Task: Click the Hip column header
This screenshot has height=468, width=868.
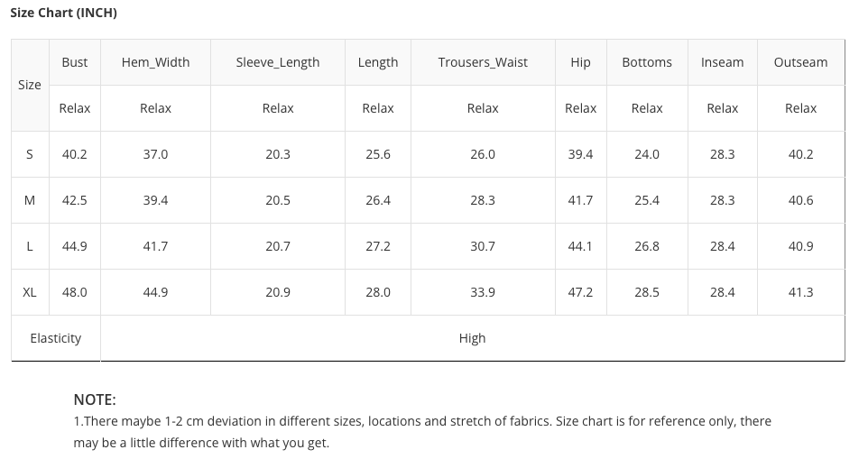Action: 580,62
